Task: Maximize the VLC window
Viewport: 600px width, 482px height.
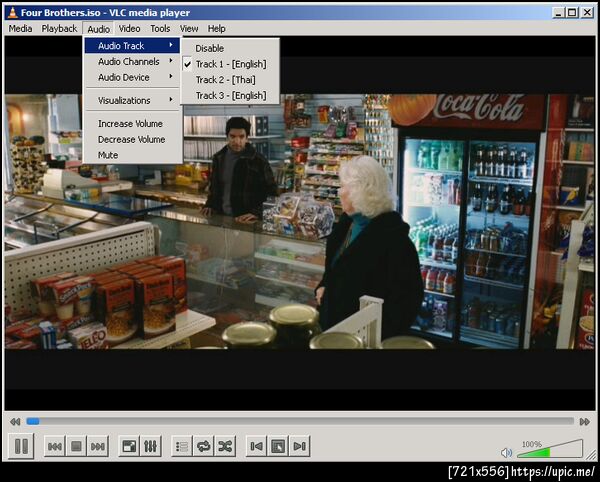Action: coord(572,13)
